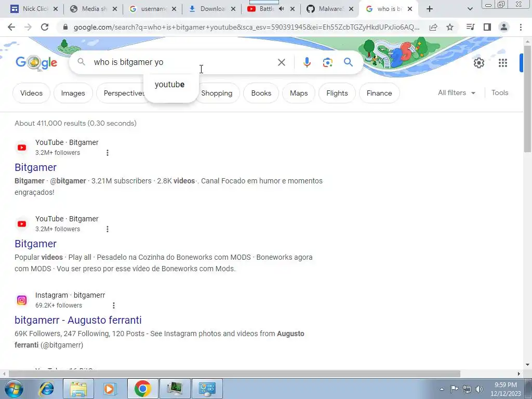The image size is (532, 399).
Task: Open more options for first YouTube Bitgamer result
Action: tap(107, 153)
